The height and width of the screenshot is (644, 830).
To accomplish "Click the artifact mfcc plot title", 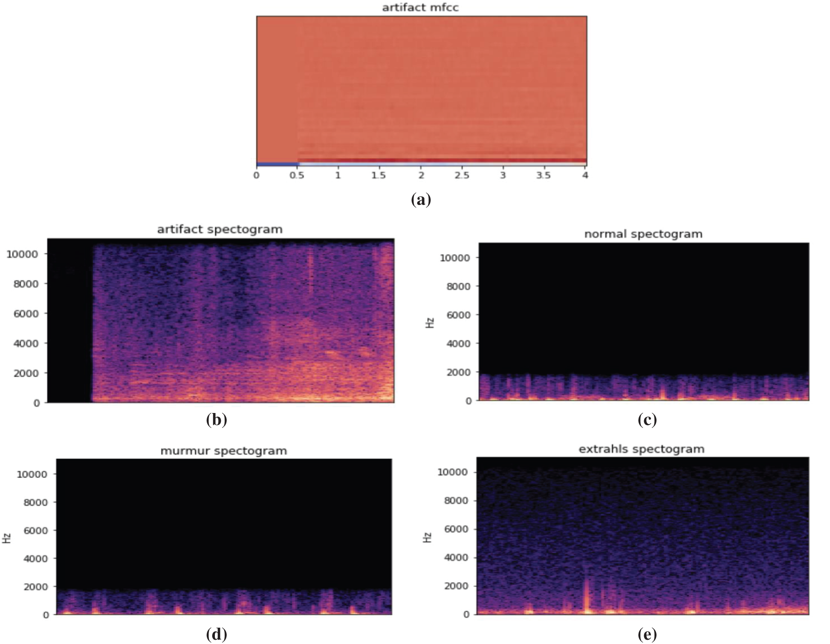I will 420,7.
